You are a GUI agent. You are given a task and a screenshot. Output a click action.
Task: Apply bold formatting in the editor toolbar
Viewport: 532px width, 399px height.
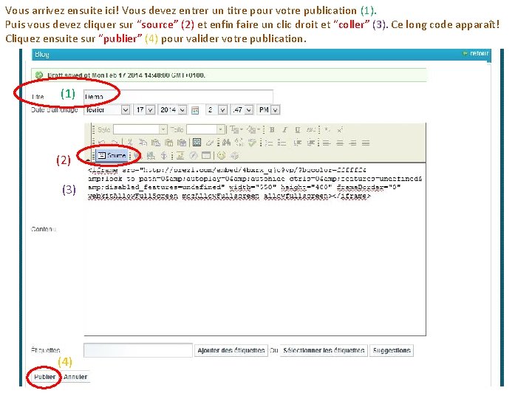(x=272, y=129)
